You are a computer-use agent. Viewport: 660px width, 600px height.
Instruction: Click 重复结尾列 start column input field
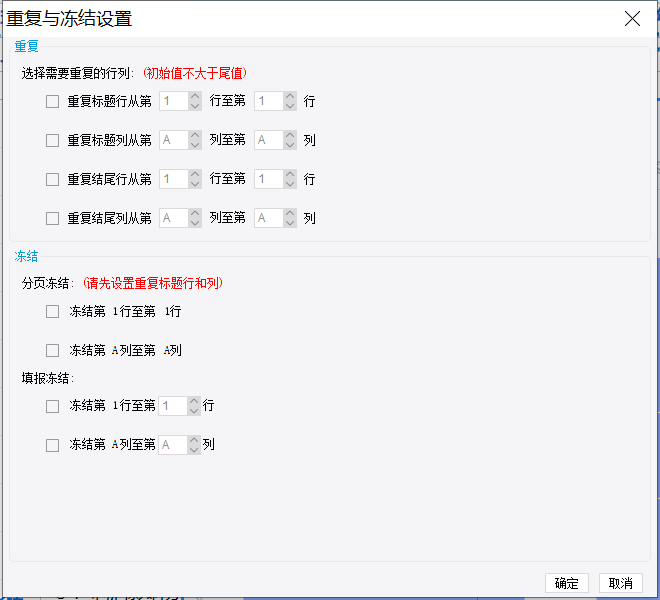click(x=174, y=218)
